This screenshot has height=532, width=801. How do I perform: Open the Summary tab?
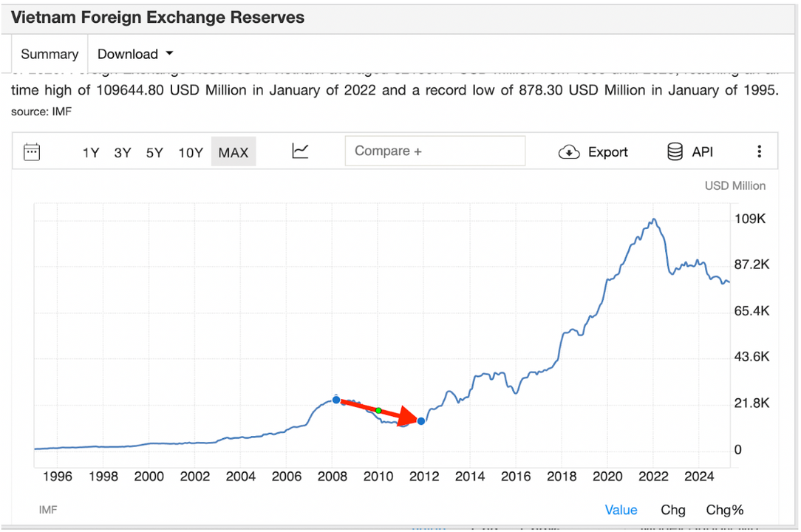[x=50, y=54]
